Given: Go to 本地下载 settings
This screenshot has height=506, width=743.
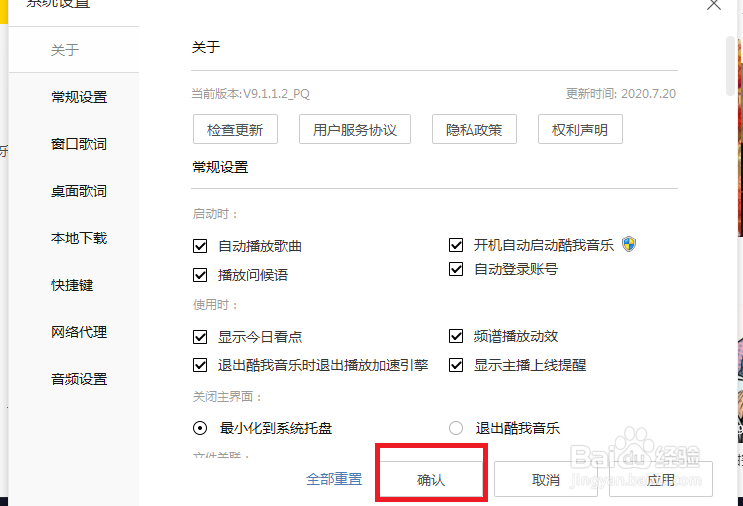Looking at the screenshot, I should click(79, 238).
